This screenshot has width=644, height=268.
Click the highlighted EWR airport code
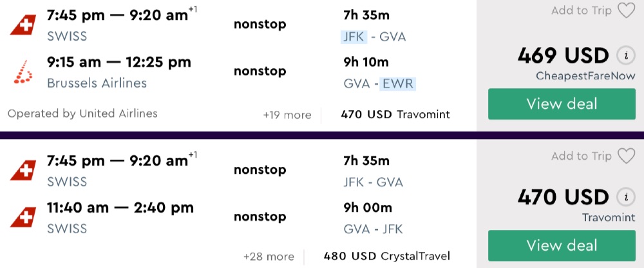(399, 84)
